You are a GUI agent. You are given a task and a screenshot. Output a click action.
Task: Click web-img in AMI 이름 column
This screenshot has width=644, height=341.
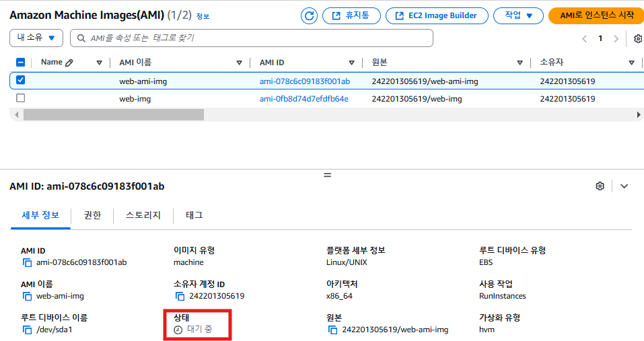pyautogui.click(x=135, y=99)
